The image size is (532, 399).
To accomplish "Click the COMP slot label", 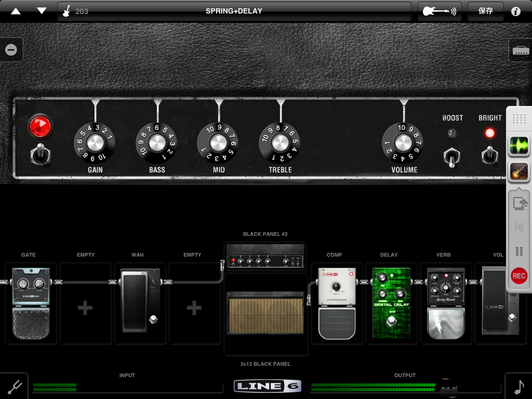I will [x=334, y=255].
